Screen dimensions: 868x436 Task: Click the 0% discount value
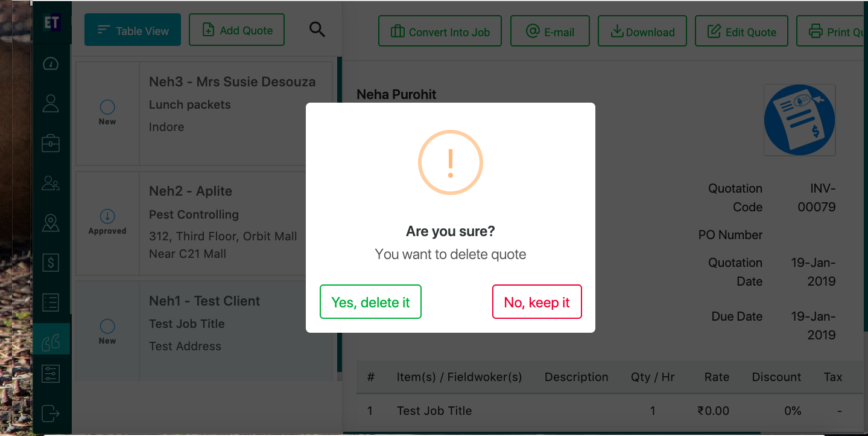(793, 411)
